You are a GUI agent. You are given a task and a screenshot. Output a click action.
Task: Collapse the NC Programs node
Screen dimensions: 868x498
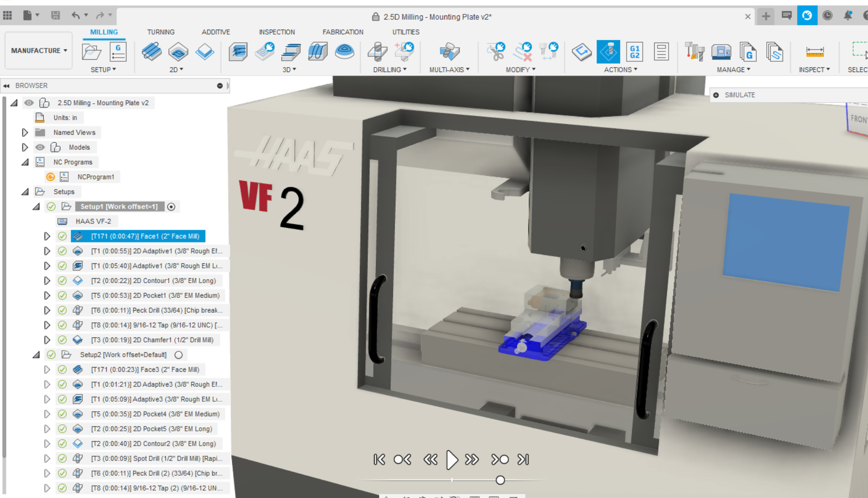coord(25,162)
